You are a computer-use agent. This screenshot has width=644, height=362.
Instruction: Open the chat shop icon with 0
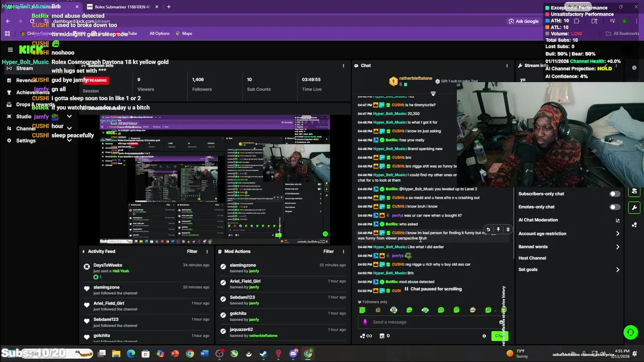point(384,336)
